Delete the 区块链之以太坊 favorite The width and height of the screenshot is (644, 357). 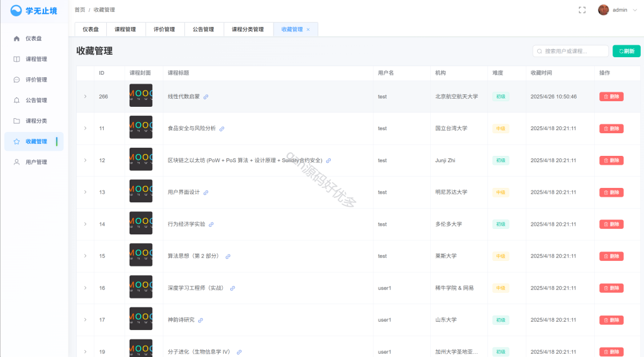coord(611,160)
